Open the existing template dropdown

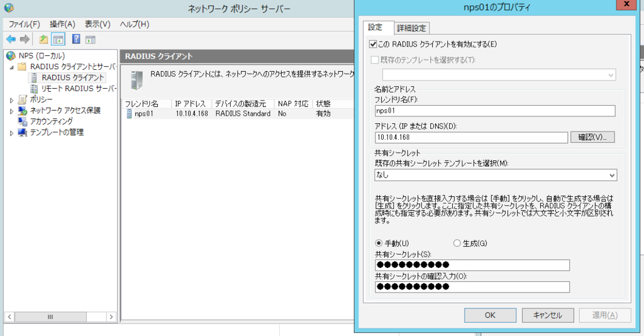[499, 75]
